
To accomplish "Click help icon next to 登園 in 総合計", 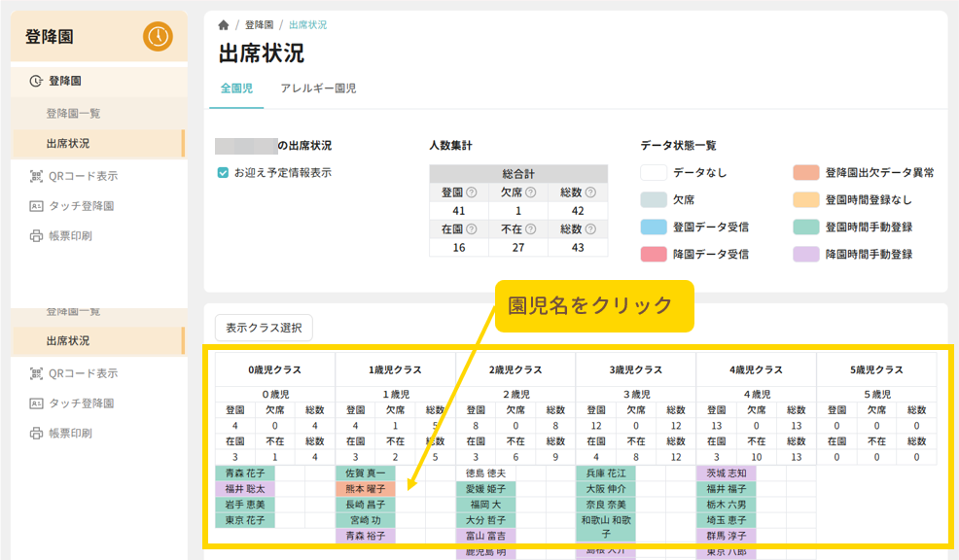I will click(473, 192).
